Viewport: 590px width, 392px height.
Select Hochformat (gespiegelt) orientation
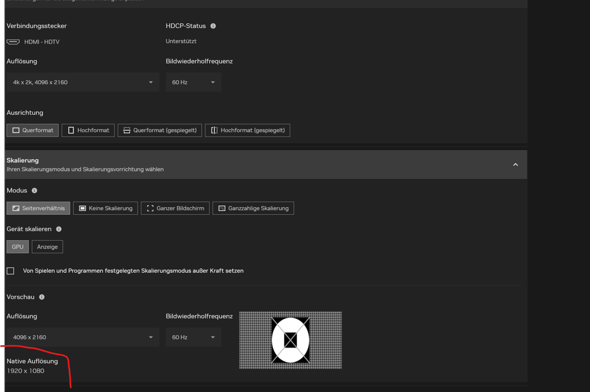248,130
